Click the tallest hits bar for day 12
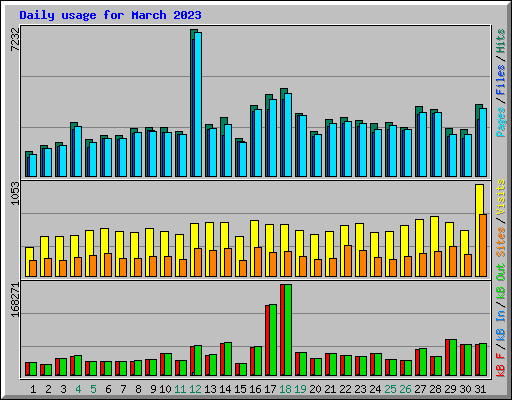This screenshot has width=512, height=400. click(197, 104)
